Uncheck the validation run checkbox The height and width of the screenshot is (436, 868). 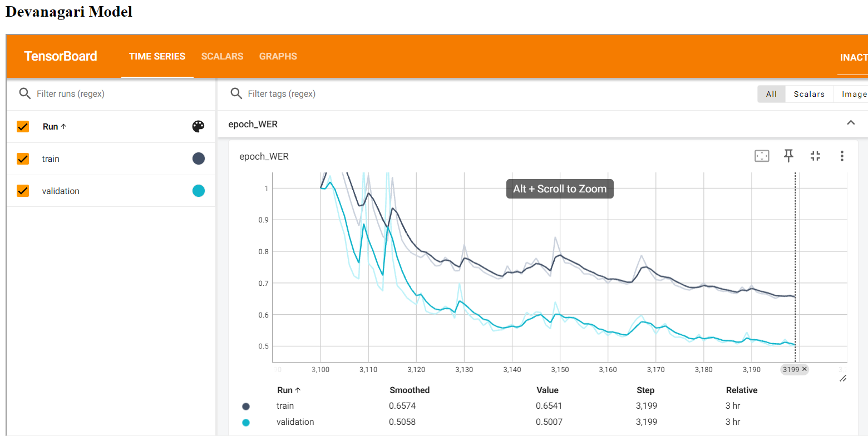(x=23, y=191)
